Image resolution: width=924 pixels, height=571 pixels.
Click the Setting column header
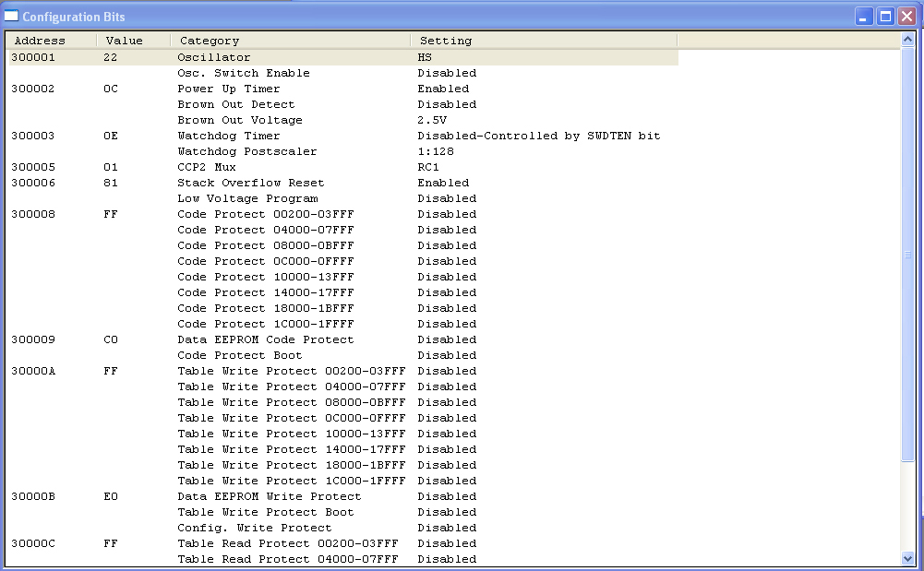tap(544, 41)
